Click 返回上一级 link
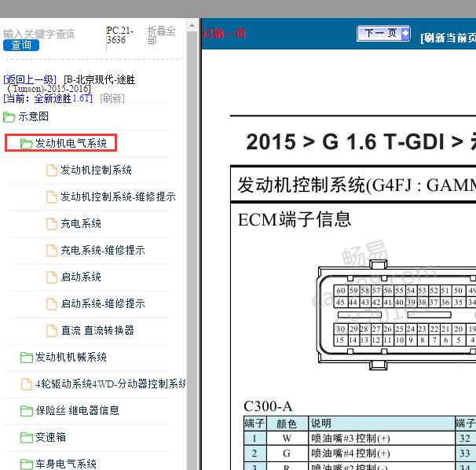Viewport: 476px width, 470px height. (x=30, y=79)
